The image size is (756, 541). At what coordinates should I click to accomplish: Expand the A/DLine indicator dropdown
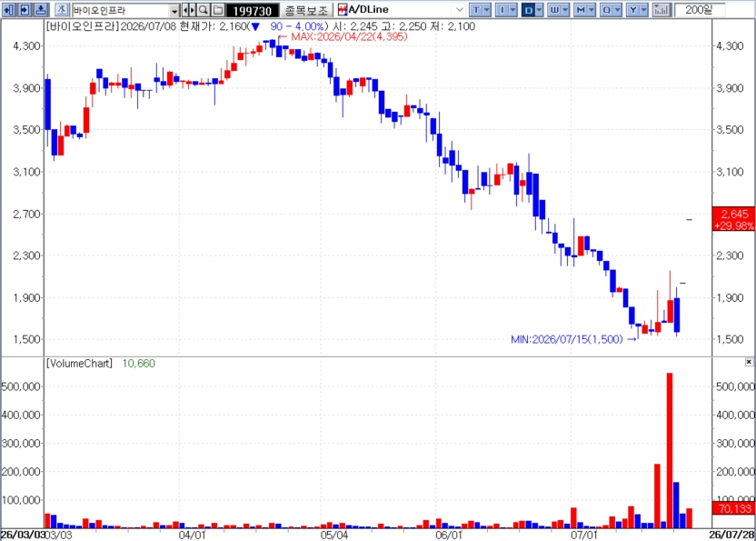coord(460,10)
